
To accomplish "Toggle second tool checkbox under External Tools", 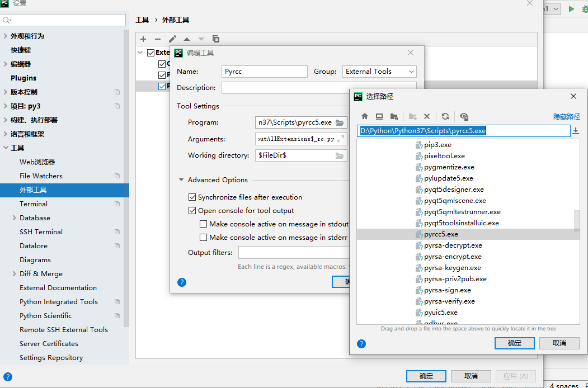I will click(x=162, y=75).
